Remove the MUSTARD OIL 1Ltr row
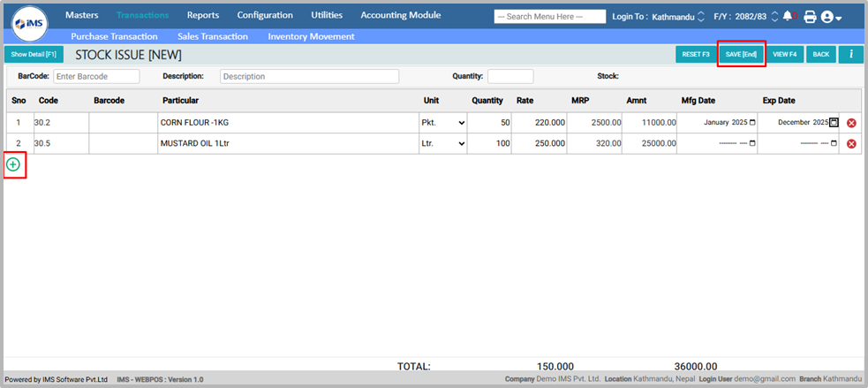Image resolution: width=868 pixels, height=388 pixels. (851, 144)
